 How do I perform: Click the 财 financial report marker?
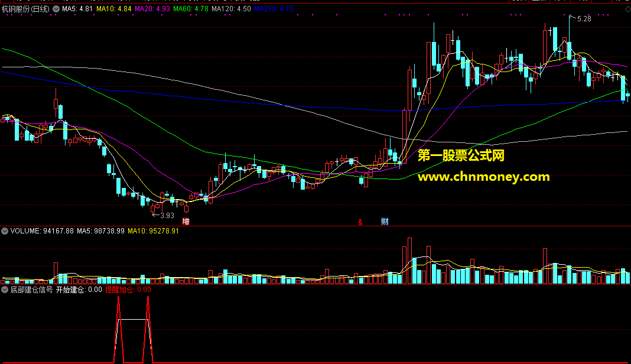385,221
